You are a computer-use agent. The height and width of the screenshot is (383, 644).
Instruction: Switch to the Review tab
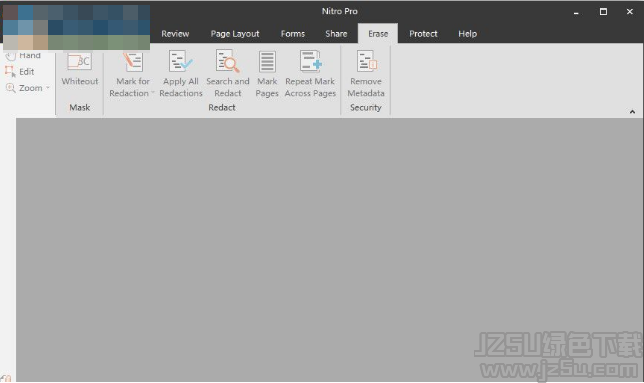[175, 34]
